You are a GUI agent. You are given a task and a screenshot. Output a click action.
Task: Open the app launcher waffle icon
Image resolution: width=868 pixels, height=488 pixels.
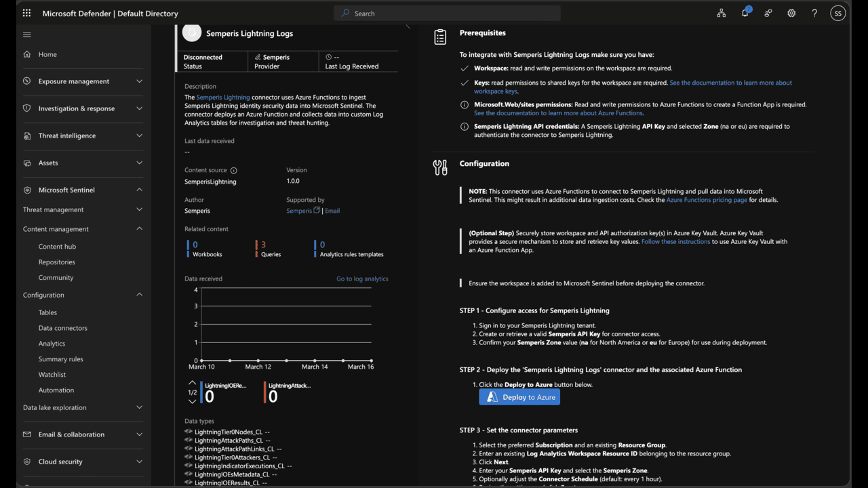[x=26, y=13]
